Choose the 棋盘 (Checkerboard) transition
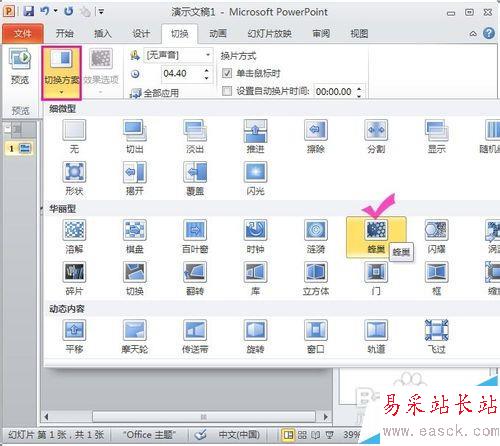 click(x=135, y=237)
